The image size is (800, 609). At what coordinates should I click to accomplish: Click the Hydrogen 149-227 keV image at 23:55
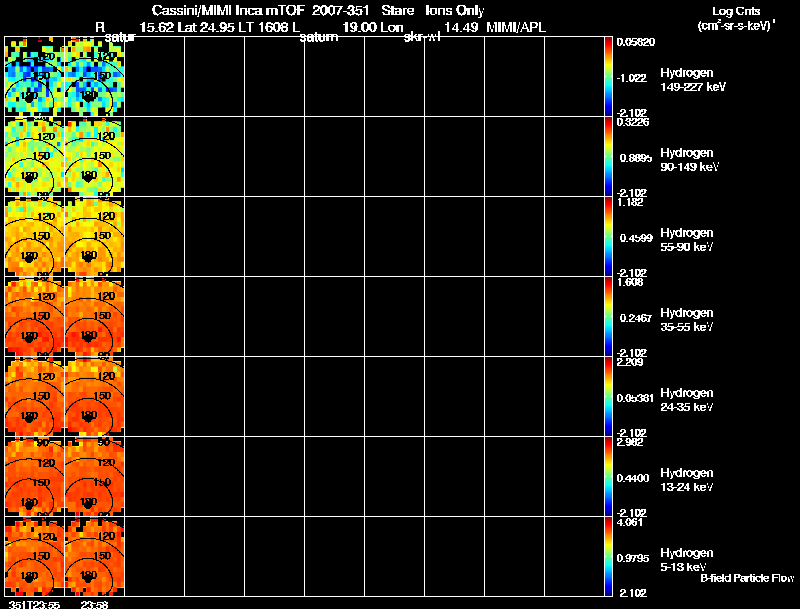(x=34, y=76)
